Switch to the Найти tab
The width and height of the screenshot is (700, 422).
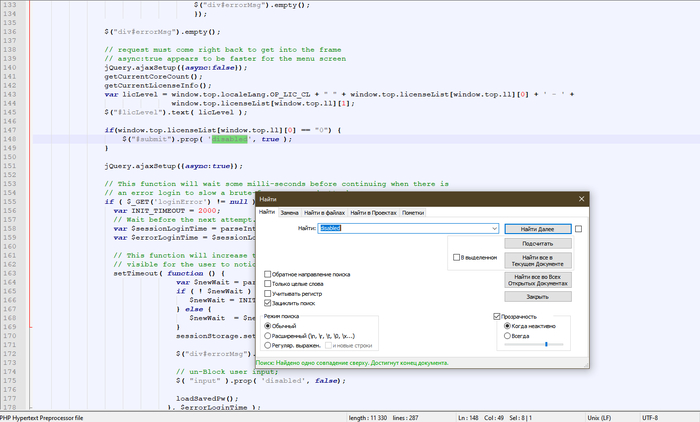click(x=267, y=212)
